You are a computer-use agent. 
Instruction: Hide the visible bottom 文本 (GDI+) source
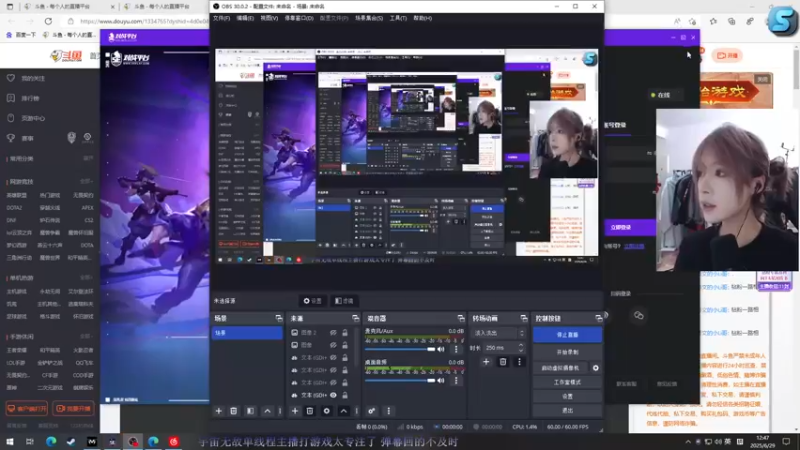[333, 395]
